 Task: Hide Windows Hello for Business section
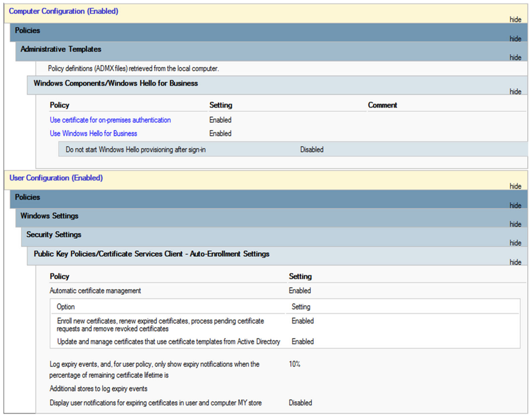(515, 92)
